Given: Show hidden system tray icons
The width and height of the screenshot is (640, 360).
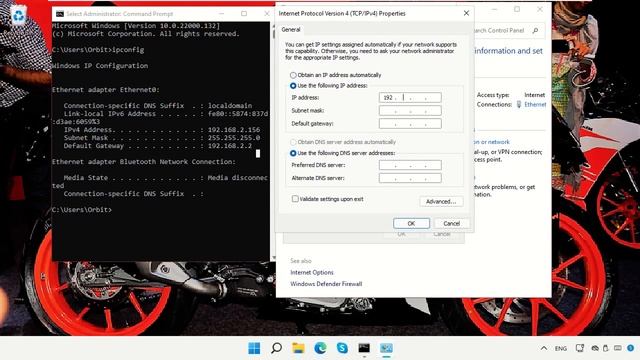Looking at the screenshot, I should coord(544,348).
